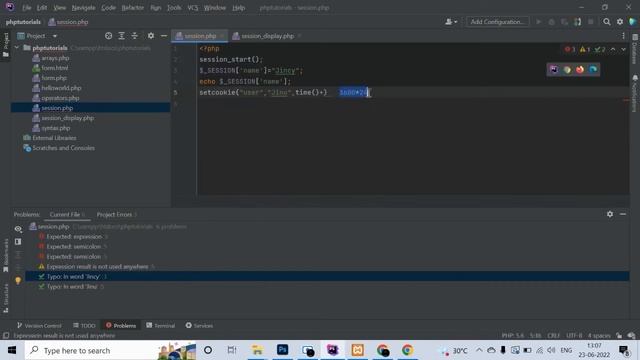Click Add Configuration button

click(498, 22)
